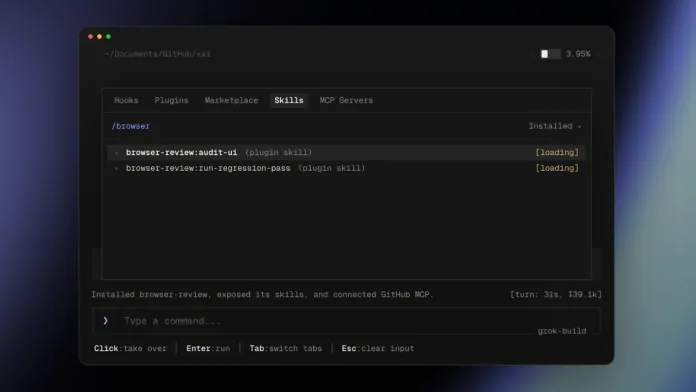Click the loading status for audit-ui
The width and height of the screenshot is (696, 392).
pos(557,152)
